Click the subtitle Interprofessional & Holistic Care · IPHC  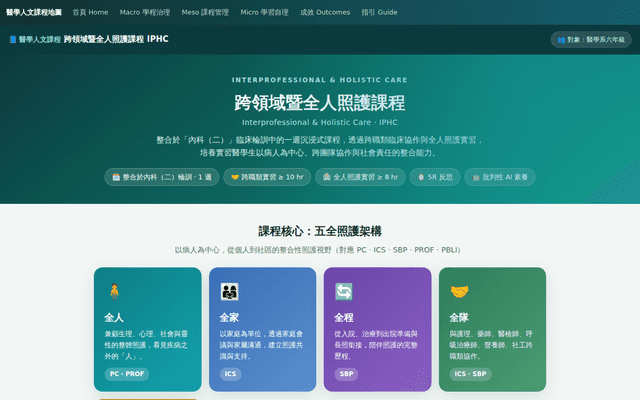tap(320, 122)
